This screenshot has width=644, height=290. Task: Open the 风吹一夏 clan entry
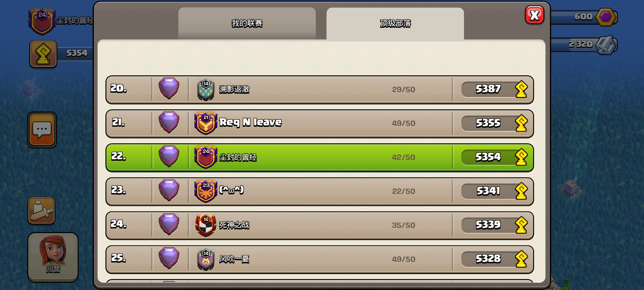tap(319, 259)
